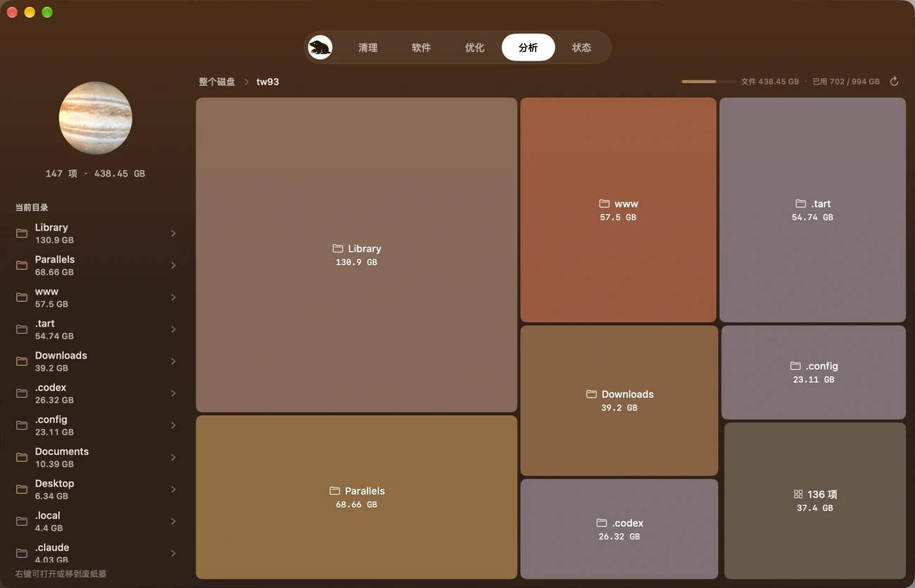Click Documents folder icon in sidebar
915x588 pixels.
pos(22,457)
